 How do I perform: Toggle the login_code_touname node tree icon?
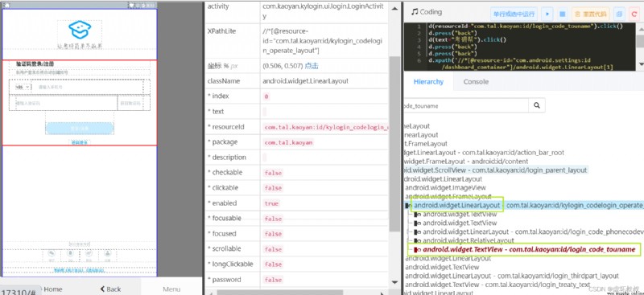pos(417,249)
